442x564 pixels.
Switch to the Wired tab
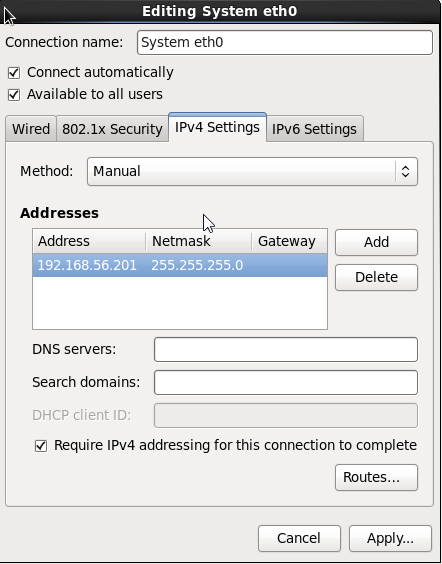pos(31,129)
